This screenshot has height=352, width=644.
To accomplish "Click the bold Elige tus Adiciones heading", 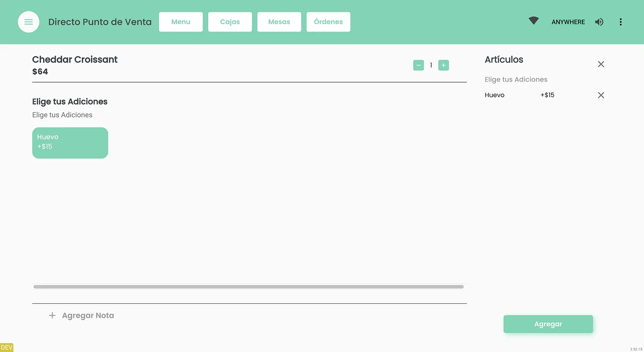I will pyautogui.click(x=70, y=101).
